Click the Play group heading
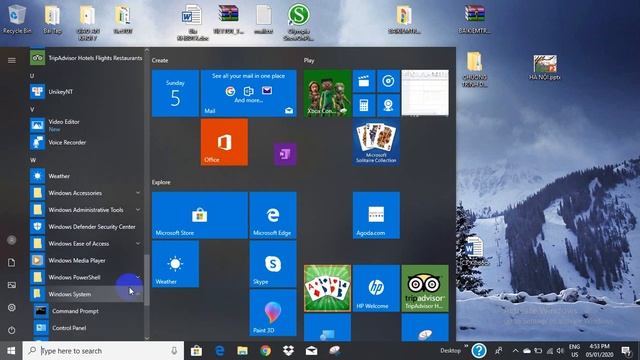640x360 pixels. (x=309, y=60)
